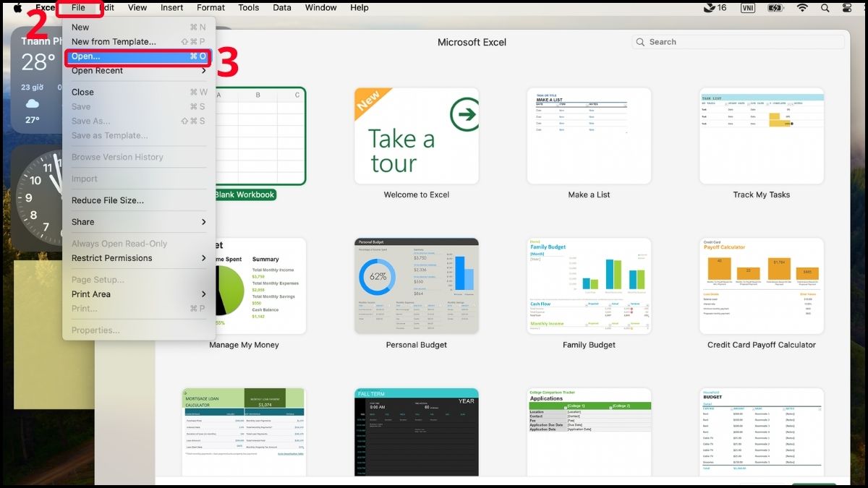
Task: Open the Tools menu
Action: pyautogui.click(x=248, y=8)
